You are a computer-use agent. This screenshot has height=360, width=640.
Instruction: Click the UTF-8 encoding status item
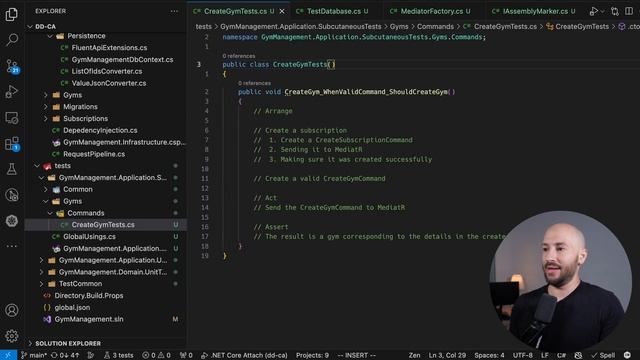pyautogui.click(x=522, y=355)
